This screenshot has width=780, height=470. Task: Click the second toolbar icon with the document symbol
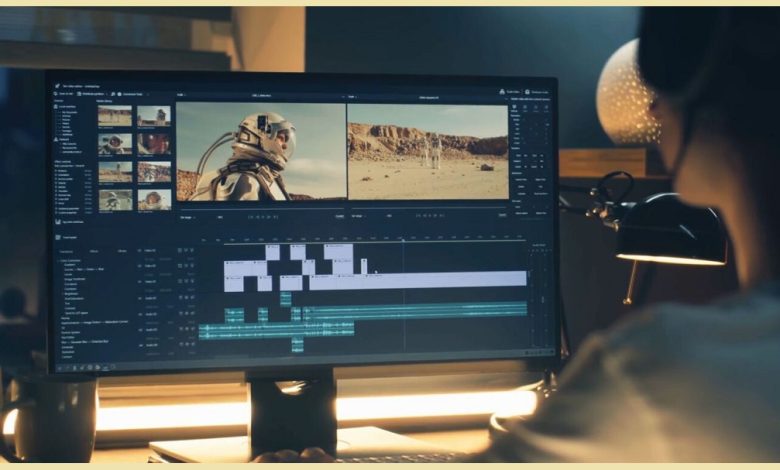click(x=79, y=94)
